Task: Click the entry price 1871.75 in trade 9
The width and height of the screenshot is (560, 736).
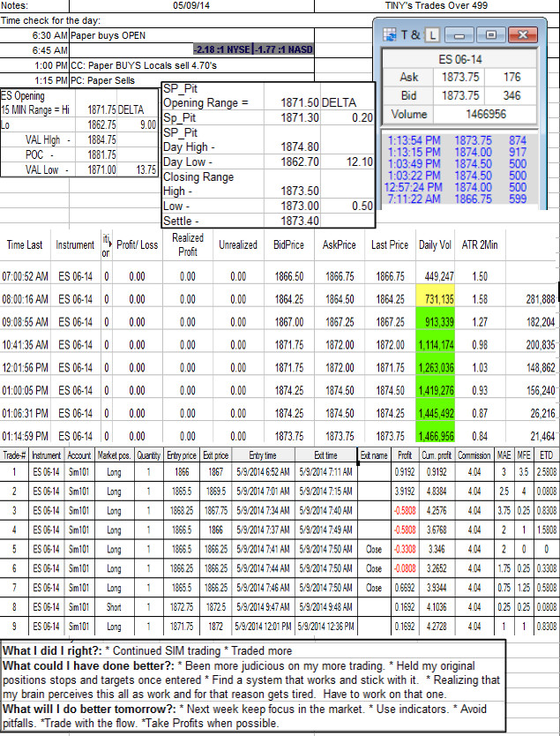Action: point(182,627)
